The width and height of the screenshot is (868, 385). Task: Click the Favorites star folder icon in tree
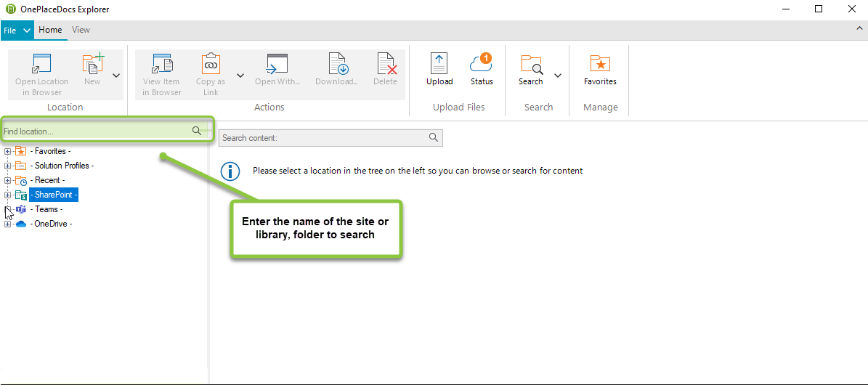[x=21, y=150]
